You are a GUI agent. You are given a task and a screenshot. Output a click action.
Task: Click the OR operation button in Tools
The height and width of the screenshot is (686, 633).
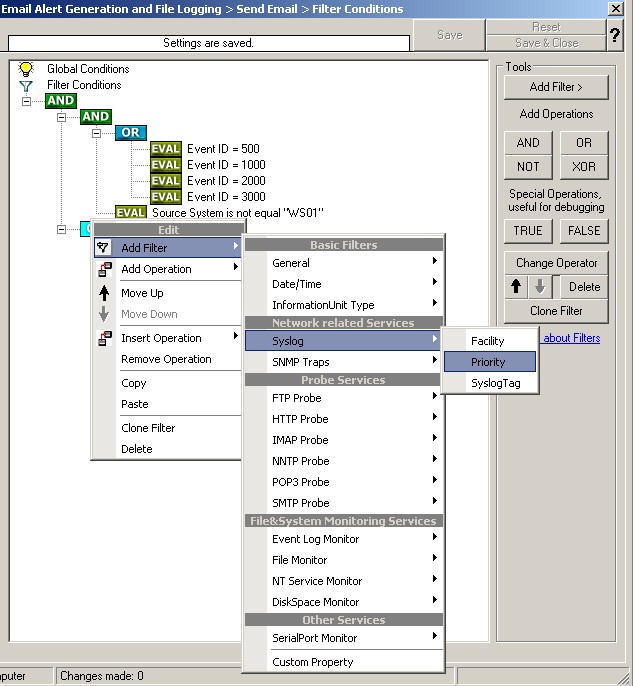584,143
